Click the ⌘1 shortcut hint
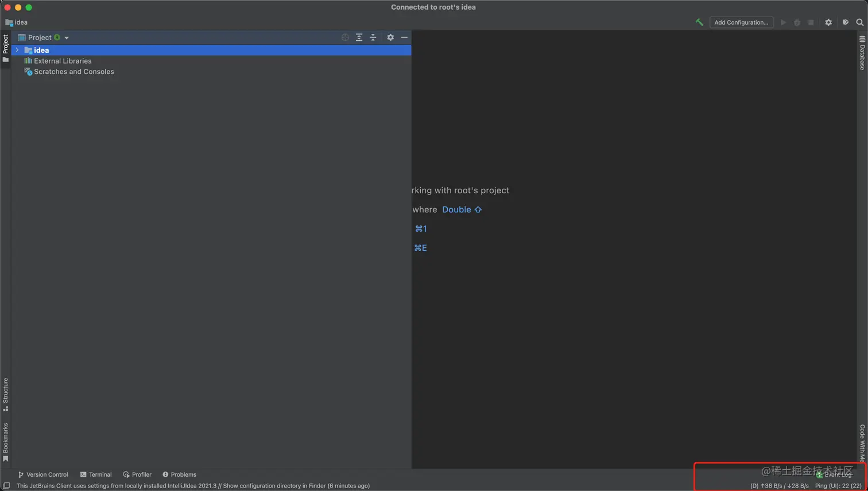The height and width of the screenshot is (491, 868). [x=421, y=229]
